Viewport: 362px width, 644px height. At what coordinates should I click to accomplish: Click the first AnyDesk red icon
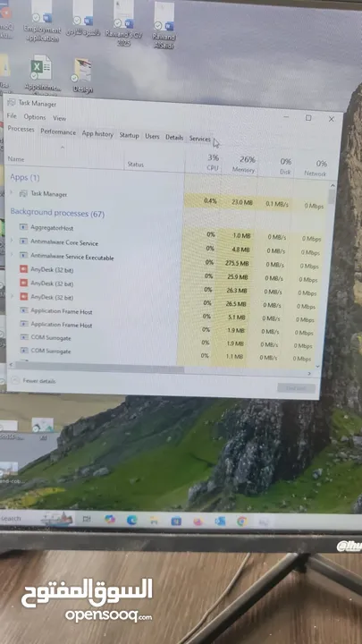pos(24,269)
